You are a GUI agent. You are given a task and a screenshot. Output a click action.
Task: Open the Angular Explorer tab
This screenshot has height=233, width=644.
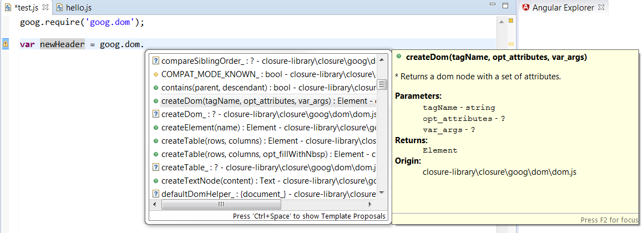[x=562, y=8]
